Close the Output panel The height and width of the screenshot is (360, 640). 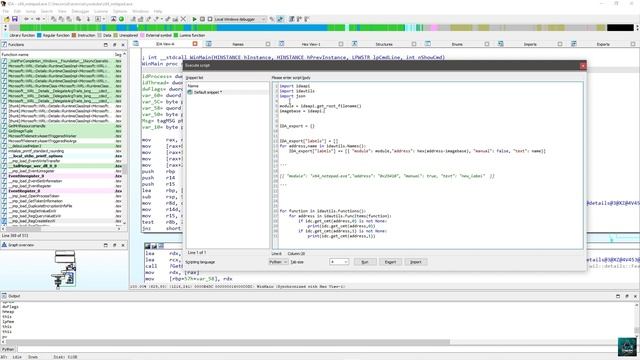635,296
